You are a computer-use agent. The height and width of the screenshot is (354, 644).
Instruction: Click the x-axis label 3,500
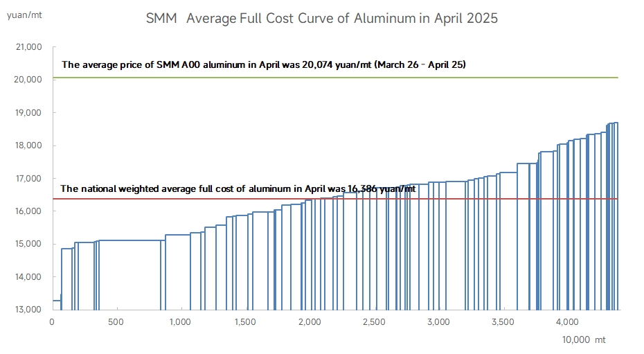pyautogui.click(x=503, y=322)
